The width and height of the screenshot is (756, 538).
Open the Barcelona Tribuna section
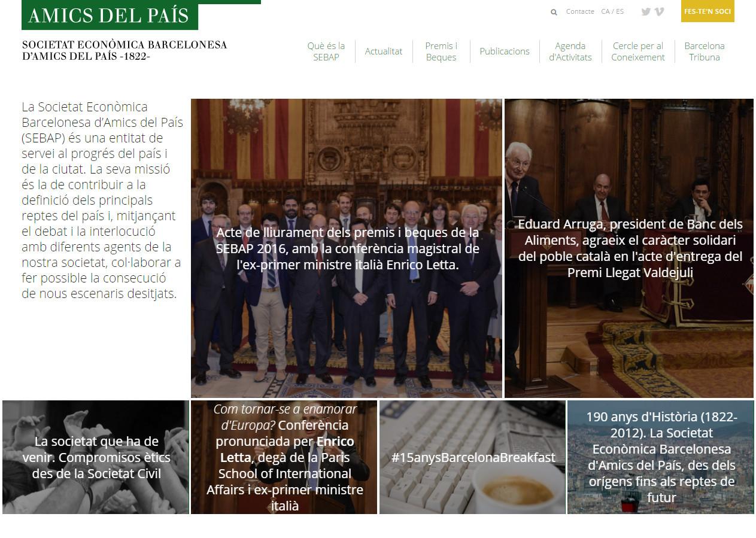tap(705, 51)
